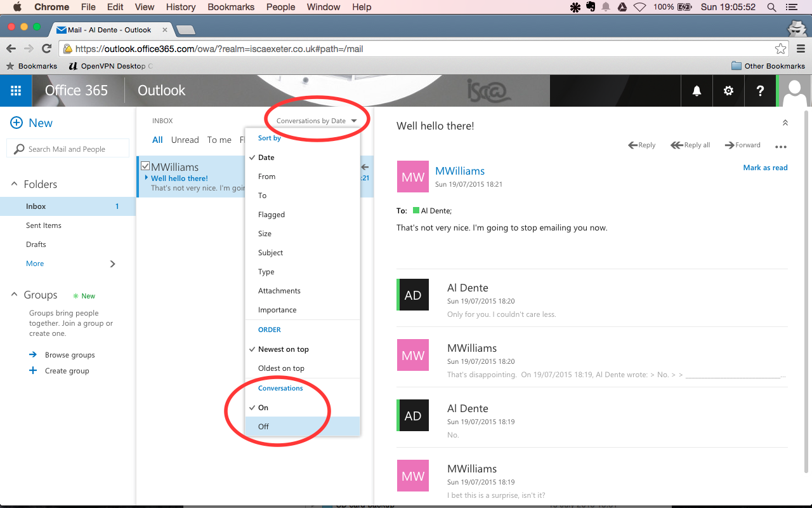Choose Oldest on top order
The image size is (812, 508).
303,368
